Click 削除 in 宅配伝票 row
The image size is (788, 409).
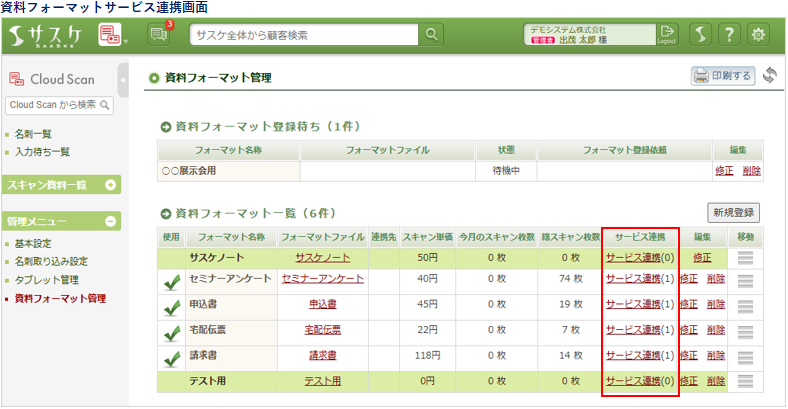click(716, 330)
